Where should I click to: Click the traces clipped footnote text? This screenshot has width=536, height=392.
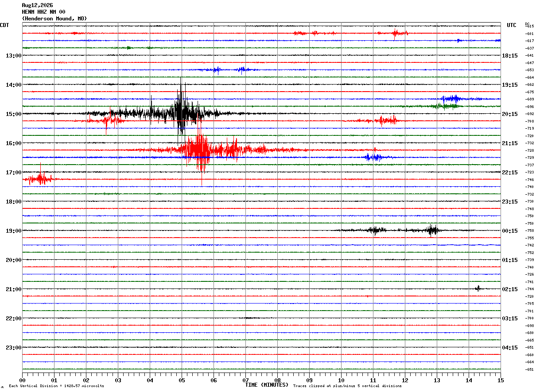click(347, 386)
